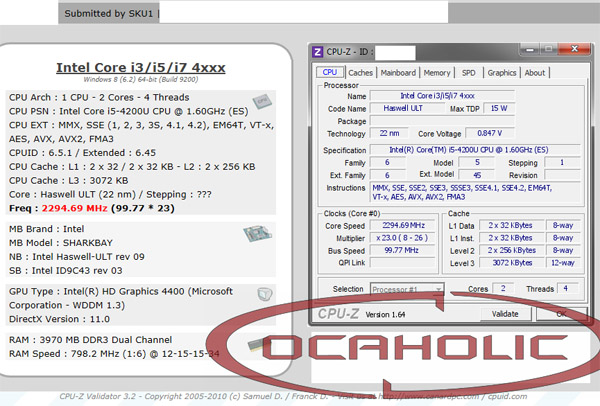The height and width of the screenshot is (406, 600).
Task: Click the Bus Speed value 99.77 MHz
Action: (x=403, y=251)
